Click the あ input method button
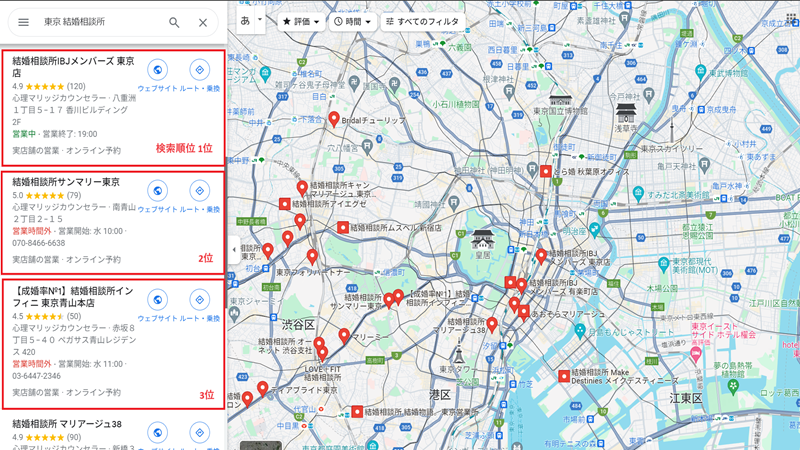Viewport: 800px width, 450px height. pyautogui.click(x=245, y=20)
